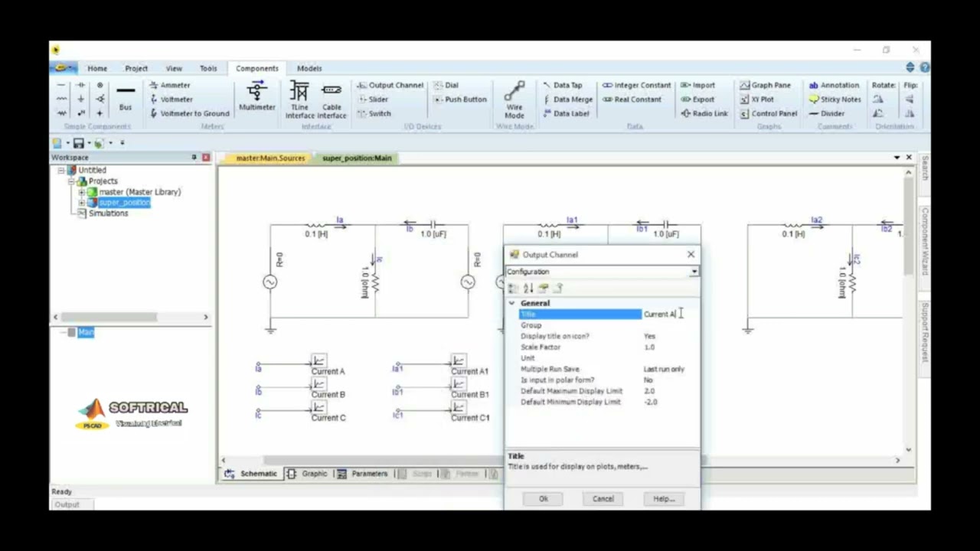980x551 pixels.
Task: Click the save icon in quick toolbar
Action: coord(78,143)
